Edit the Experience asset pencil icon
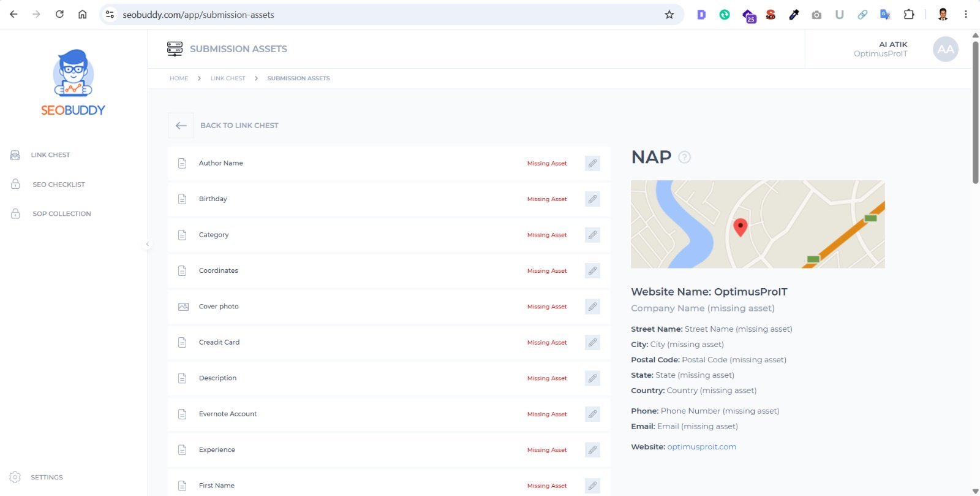The image size is (980, 496). [592, 450]
